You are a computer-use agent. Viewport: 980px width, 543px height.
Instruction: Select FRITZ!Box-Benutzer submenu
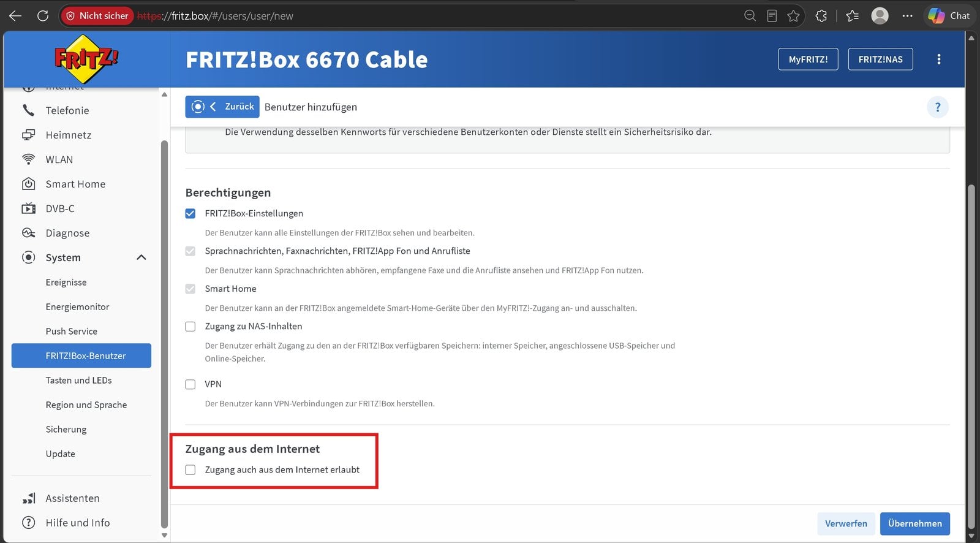[81, 355]
